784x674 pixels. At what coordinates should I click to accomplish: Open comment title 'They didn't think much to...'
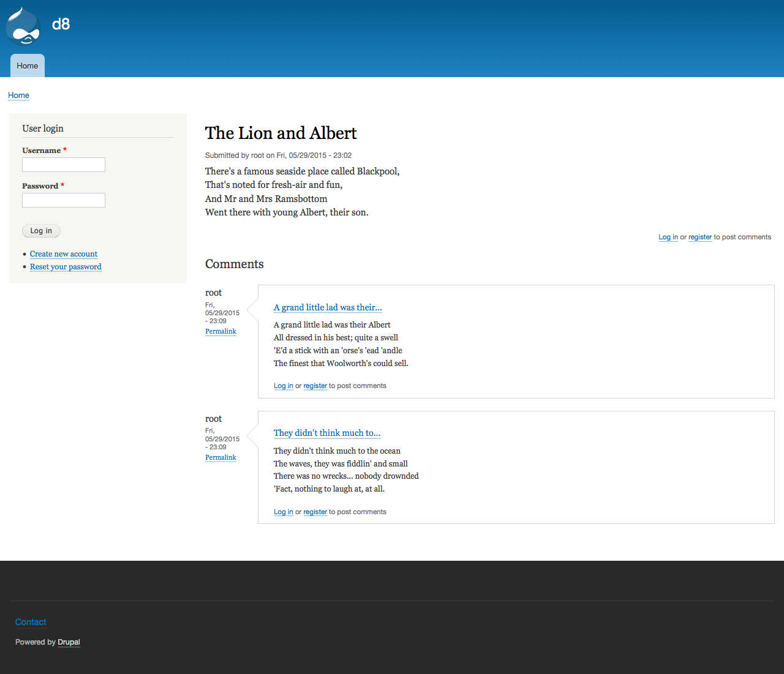pos(327,433)
